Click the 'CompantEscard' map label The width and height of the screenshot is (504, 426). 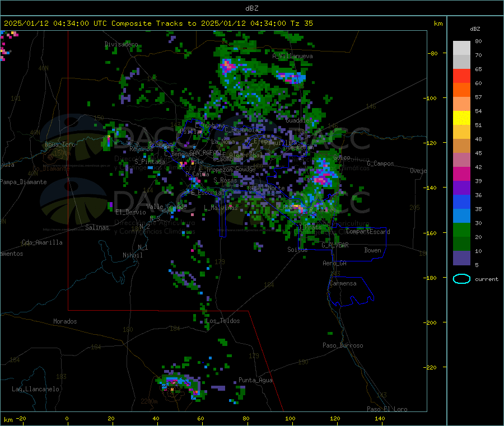tap(368, 232)
